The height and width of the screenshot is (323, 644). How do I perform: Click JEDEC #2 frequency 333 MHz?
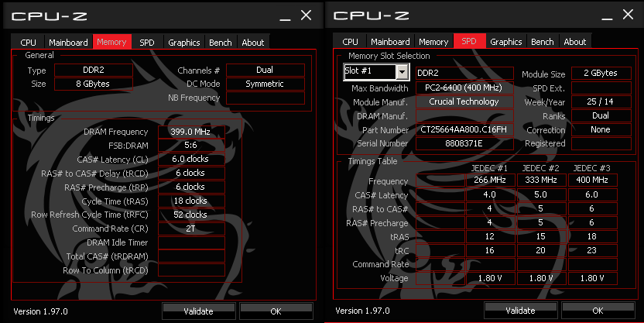click(541, 180)
